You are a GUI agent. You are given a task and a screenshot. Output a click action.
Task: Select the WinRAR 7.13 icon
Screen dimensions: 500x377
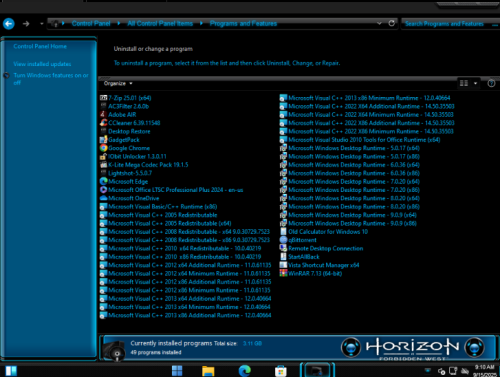(x=283, y=273)
